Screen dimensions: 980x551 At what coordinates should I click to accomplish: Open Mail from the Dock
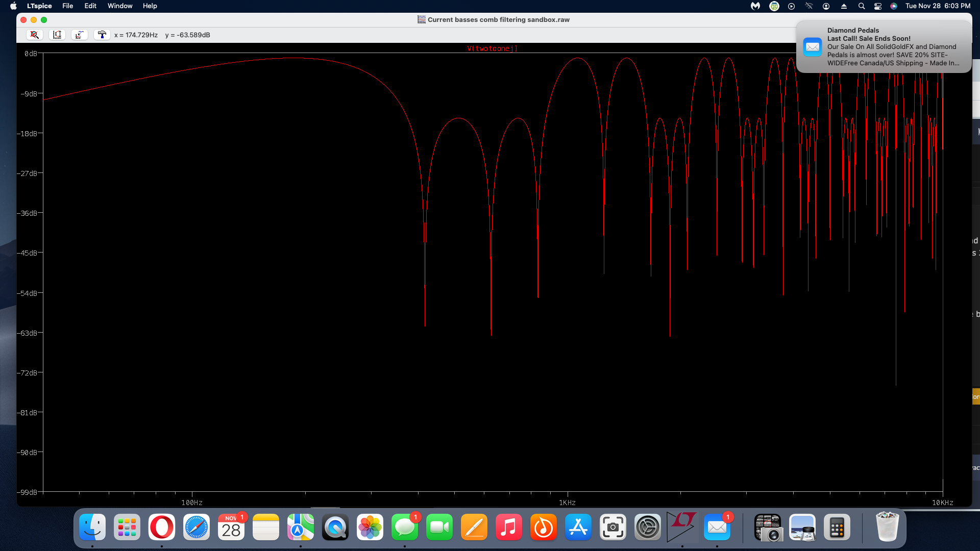coord(717,527)
